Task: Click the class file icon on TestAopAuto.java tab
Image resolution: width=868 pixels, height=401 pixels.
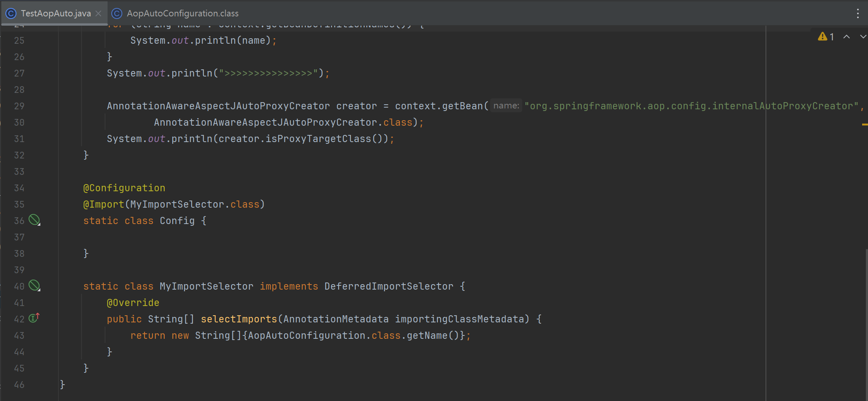Action: [11, 13]
